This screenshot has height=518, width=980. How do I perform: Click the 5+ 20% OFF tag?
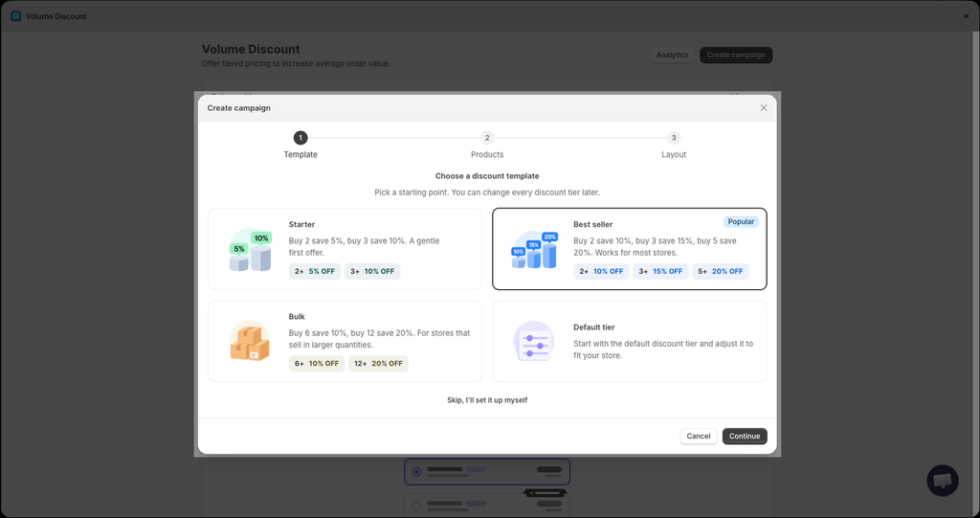(x=720, y=272)
